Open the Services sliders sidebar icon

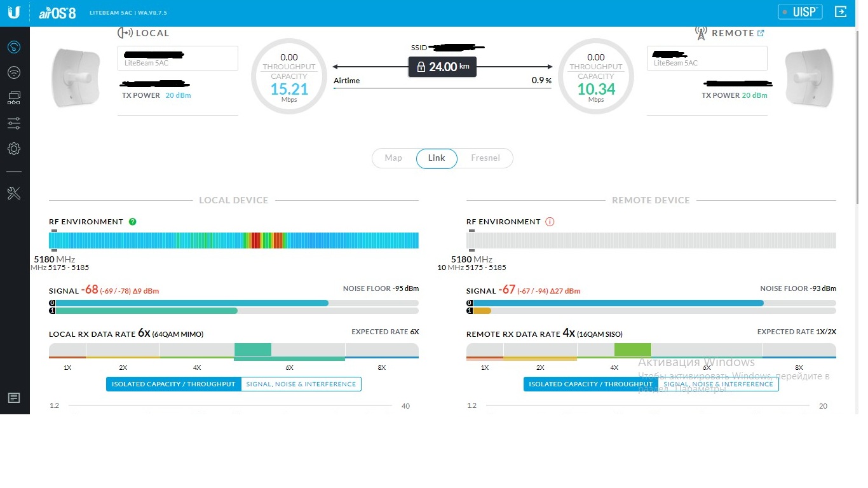pos(14,123)
